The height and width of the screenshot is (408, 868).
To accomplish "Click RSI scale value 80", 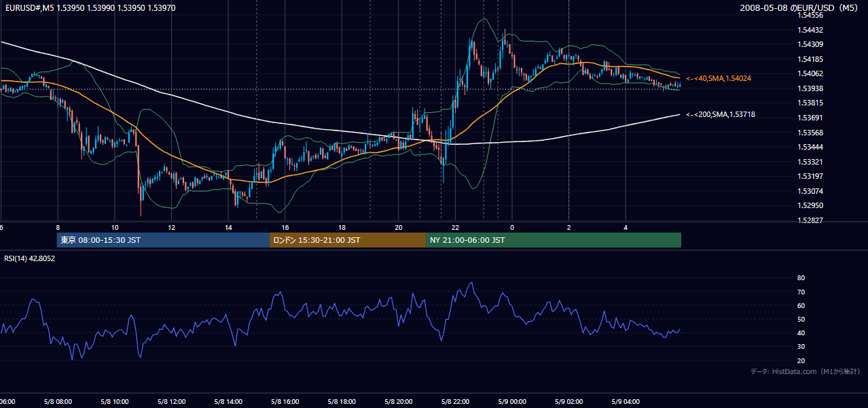I will tap(801, 278).
